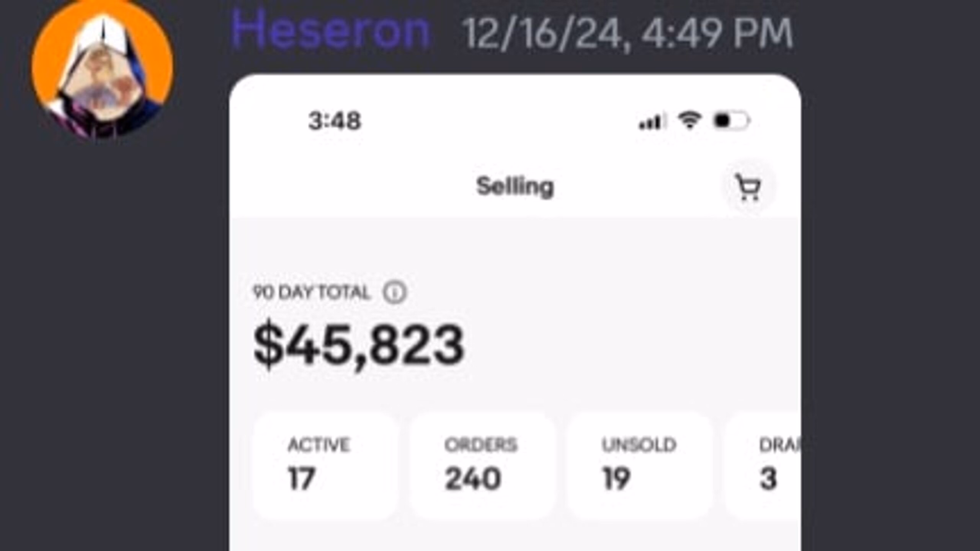This screenshot has width=980, height=551.
Task: Click the number 19 under Unsold
Action: (616, 478)
